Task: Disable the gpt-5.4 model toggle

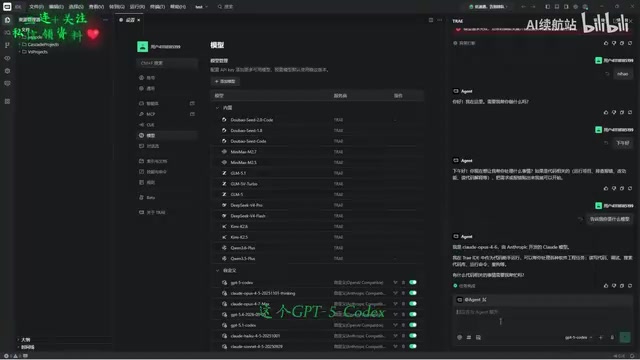Action: coord(413,314)
